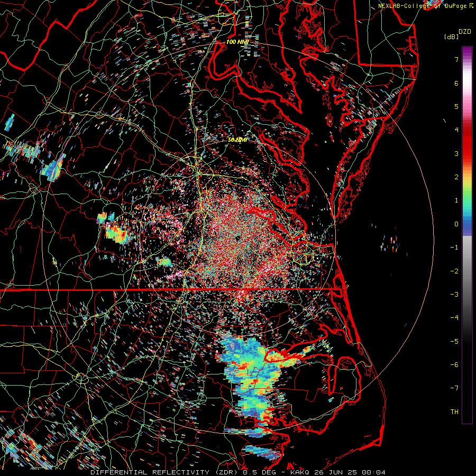Screen dimensions: 476x476
Task: Click the 3 value on color scale
Action: [x=456, y=153]
